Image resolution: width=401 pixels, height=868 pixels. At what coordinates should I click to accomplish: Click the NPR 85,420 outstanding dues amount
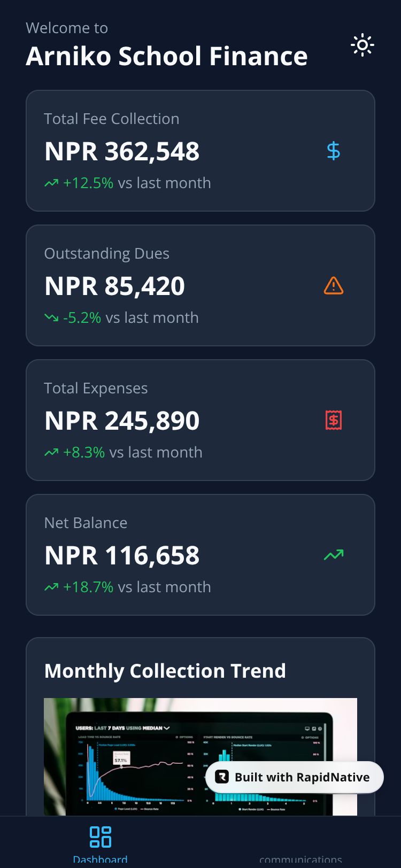point(114,286)
